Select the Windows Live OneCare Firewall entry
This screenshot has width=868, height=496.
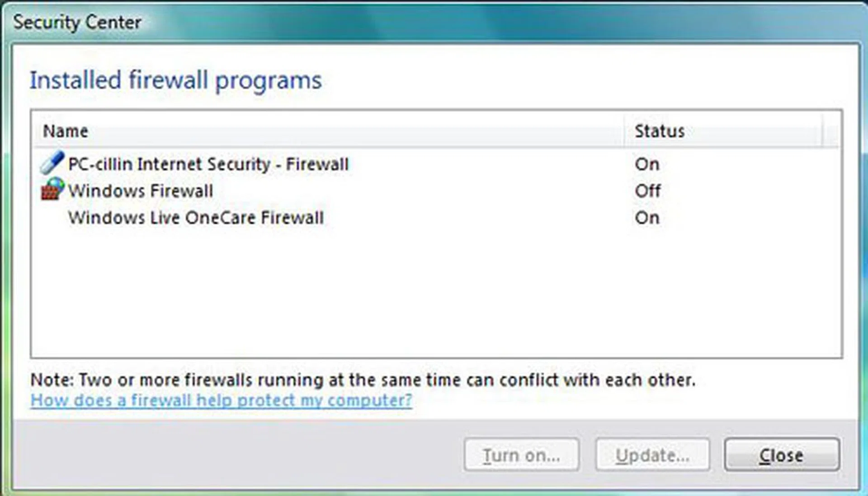(x=196, y=218)
